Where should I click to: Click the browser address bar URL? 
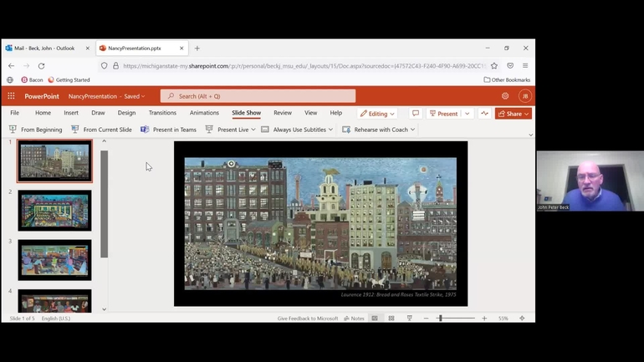click(304, 66)
